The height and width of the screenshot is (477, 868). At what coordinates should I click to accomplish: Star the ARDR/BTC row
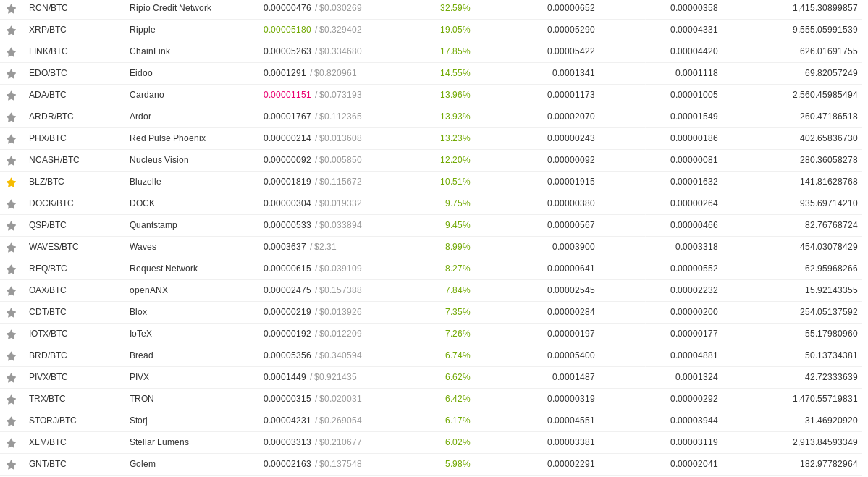(11, 117)
